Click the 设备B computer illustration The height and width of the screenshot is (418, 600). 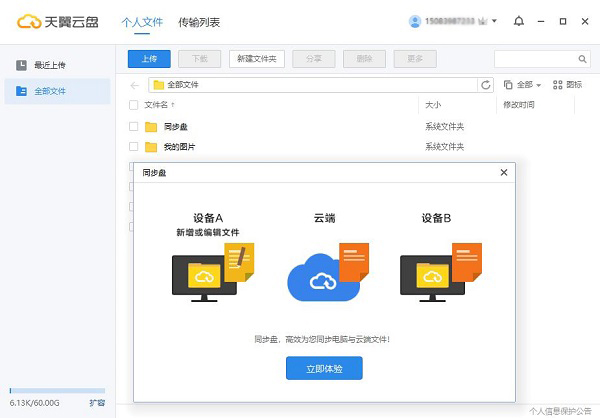coord(441,273)
